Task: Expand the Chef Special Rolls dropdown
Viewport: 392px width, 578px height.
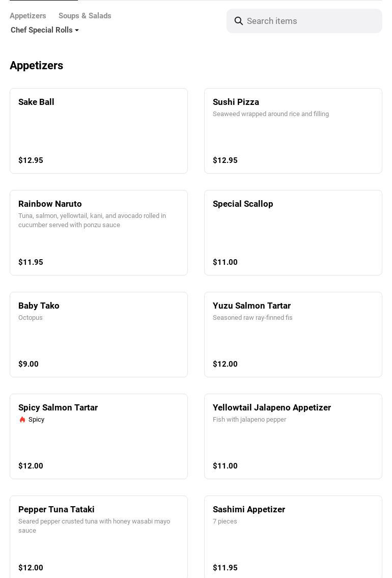Action: click(x=45, y=30)
